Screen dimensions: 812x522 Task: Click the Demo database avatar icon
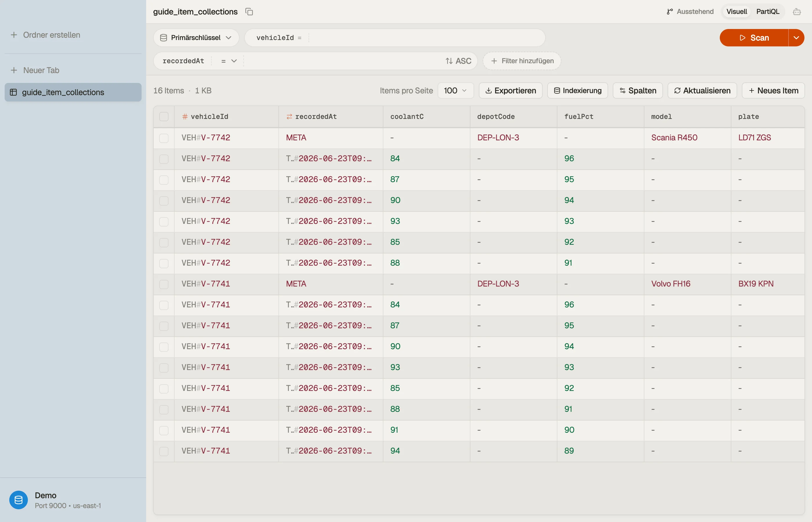tap(19, 500)
